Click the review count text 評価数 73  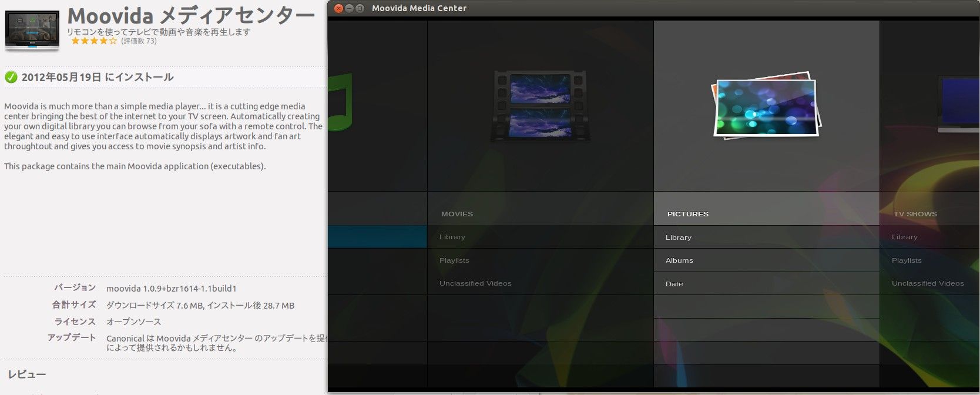click(x=139, y=41)
